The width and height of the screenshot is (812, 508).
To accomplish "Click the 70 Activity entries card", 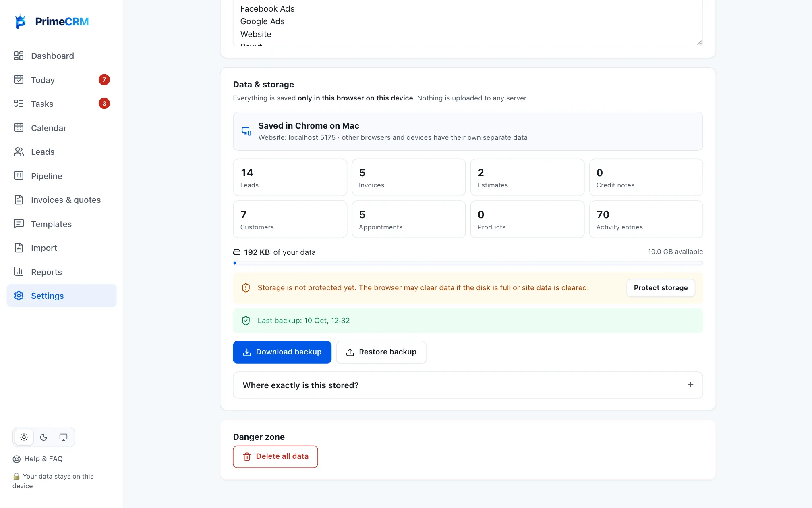I will 646,219.
